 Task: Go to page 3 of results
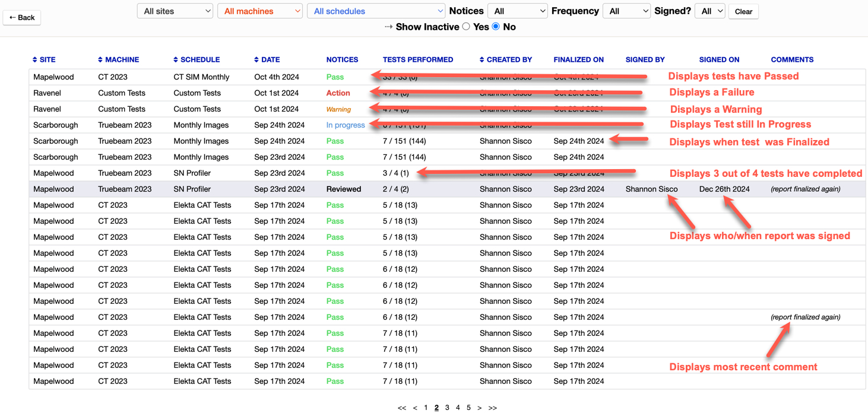447,408
